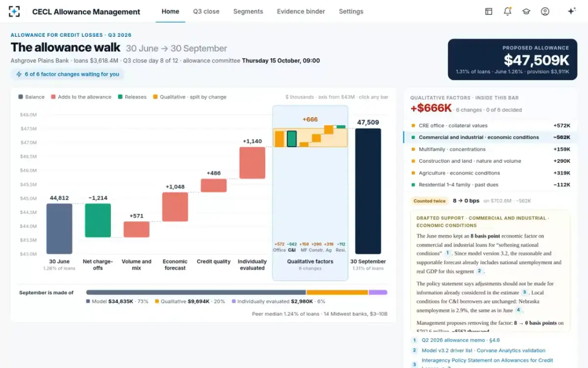Open Model v3.2 driver list reference
Viewport: 588px width, 368px height.
[483, 350]
